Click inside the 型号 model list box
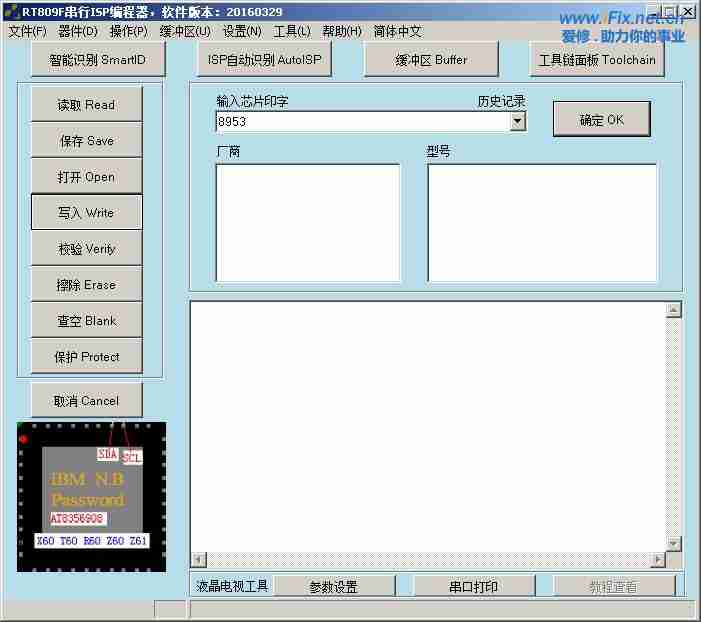701x622 pixels. coord(542,223)
